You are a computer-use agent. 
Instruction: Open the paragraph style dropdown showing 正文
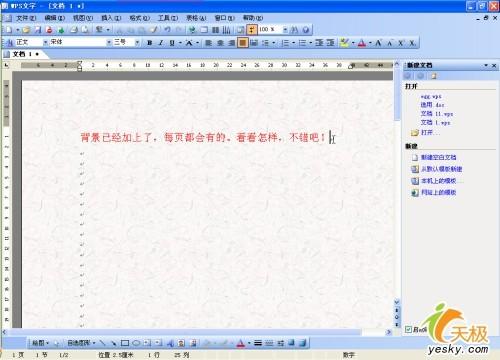pos(45,42)
